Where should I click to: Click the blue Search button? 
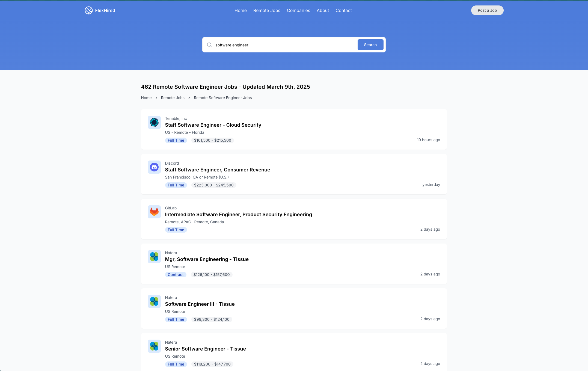(370, 45)
